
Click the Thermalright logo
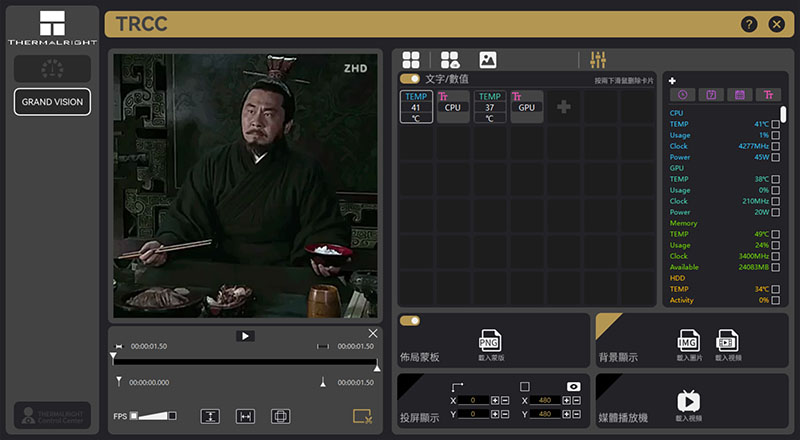click(52, 28)
